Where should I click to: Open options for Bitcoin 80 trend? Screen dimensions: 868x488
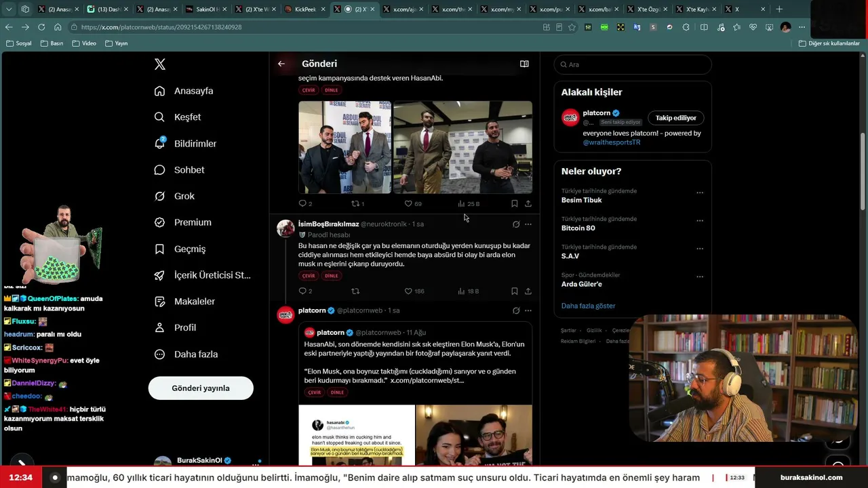700,221
